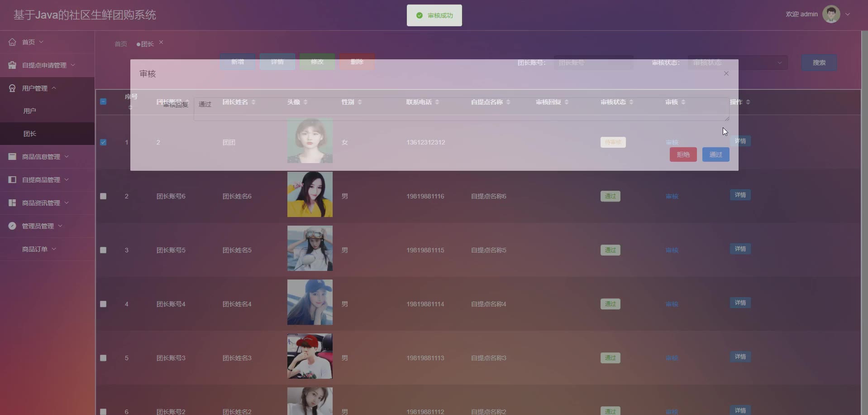Switch to the 首页 breadcrumb tab
The height and width of the screenshot is (415, 868).
coord(121,44)
